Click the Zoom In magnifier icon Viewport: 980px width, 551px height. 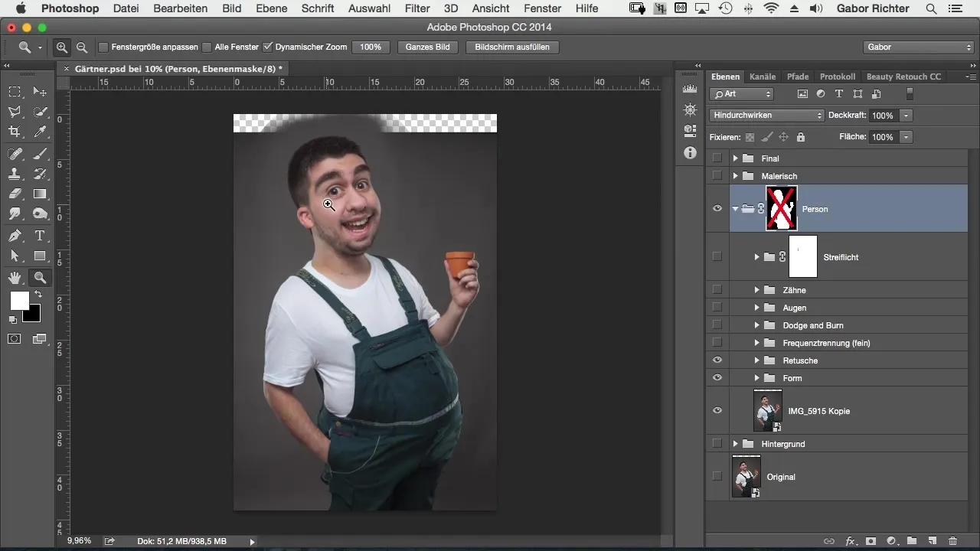pos(62,47)
